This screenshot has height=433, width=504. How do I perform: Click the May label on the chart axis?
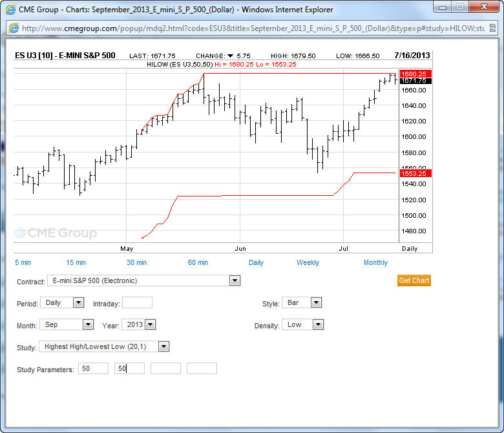[127, 248]
